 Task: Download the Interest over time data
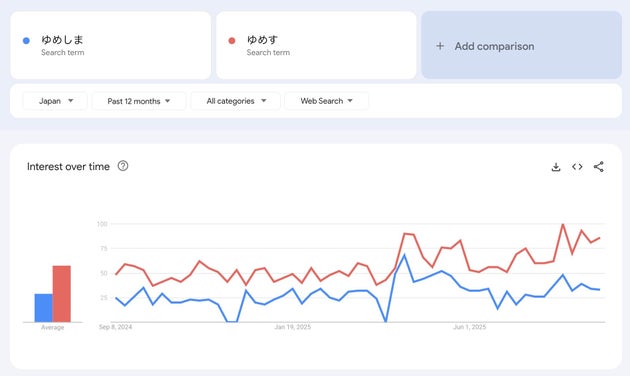coord(556,167)
